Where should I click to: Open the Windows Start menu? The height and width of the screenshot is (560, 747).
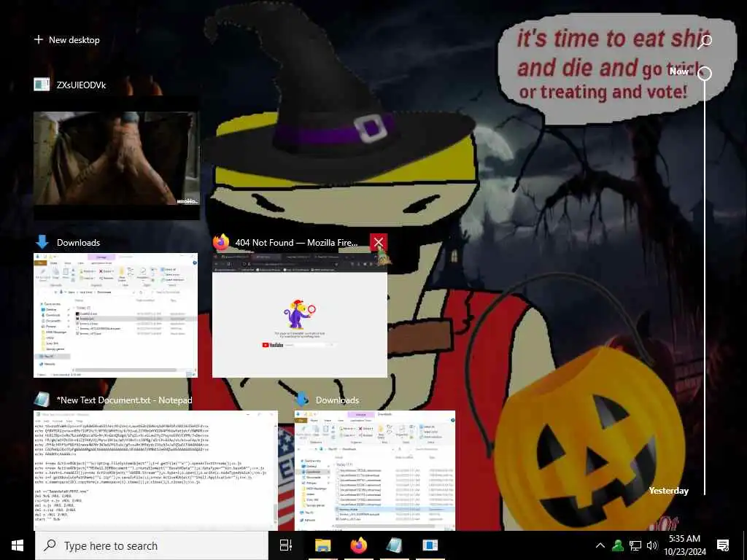18,545
